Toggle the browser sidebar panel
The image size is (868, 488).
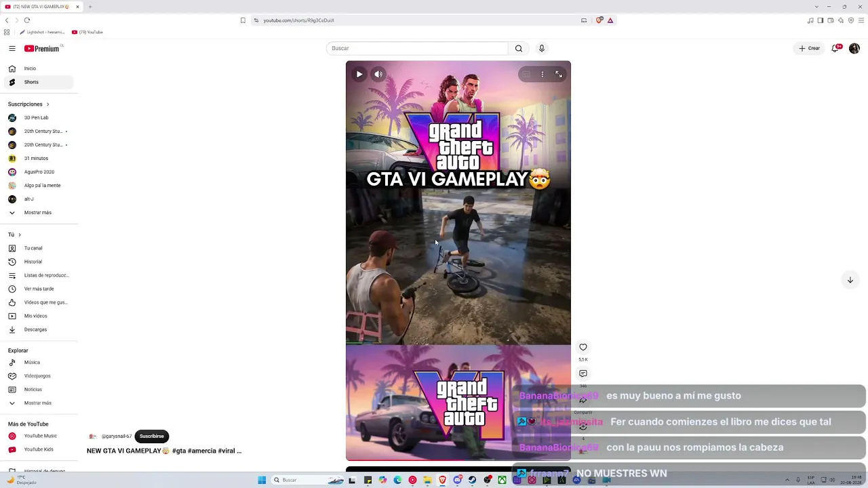[x=820, y=20]
